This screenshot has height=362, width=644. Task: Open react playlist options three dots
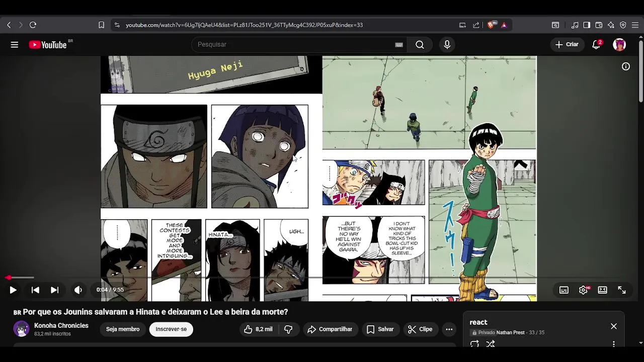(x=614, y=344)
